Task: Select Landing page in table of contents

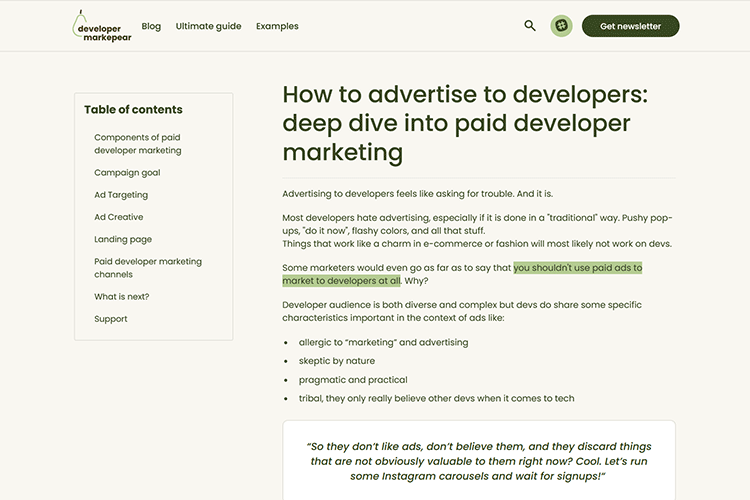Action: tap(123, 240)
